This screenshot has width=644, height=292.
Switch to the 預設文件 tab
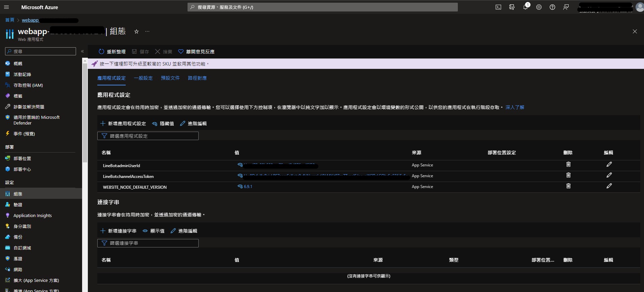(170, 78)
